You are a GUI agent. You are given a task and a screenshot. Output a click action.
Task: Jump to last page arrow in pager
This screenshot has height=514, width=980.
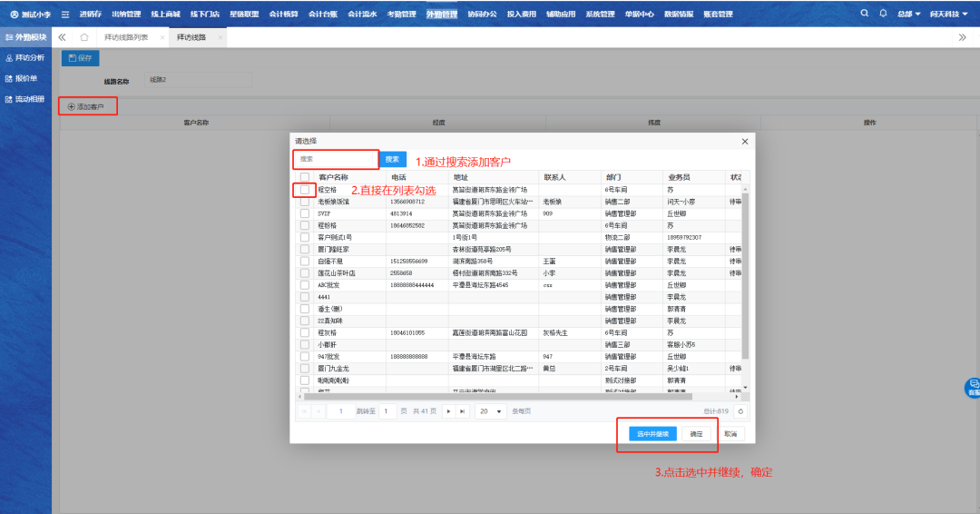[463, 411]
